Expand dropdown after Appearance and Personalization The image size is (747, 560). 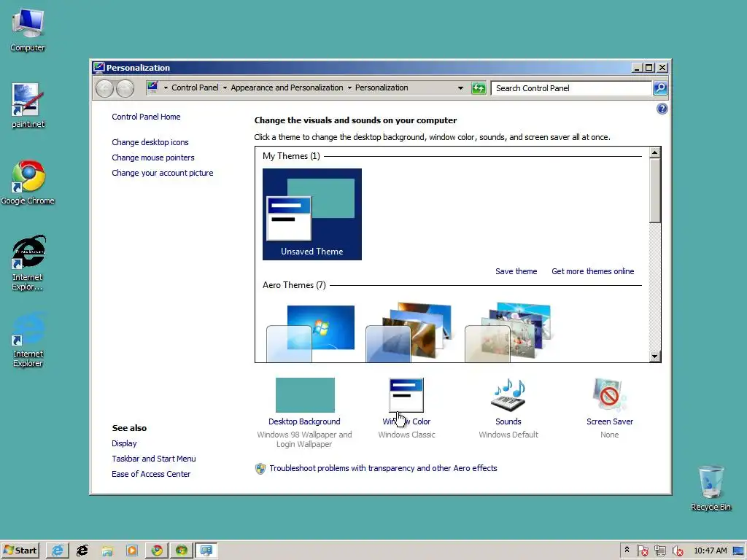(x=349, y=87)
